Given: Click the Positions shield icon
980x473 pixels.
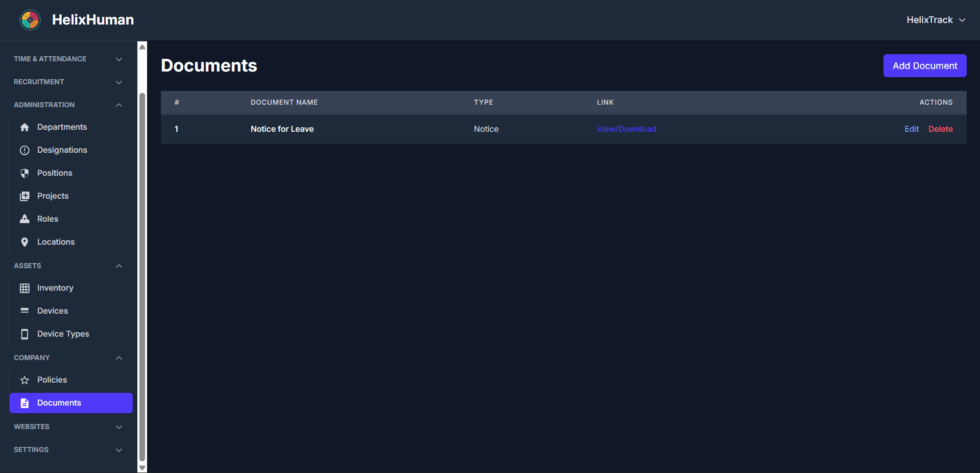Looking at the screenshot, I should tap(25, 173).
